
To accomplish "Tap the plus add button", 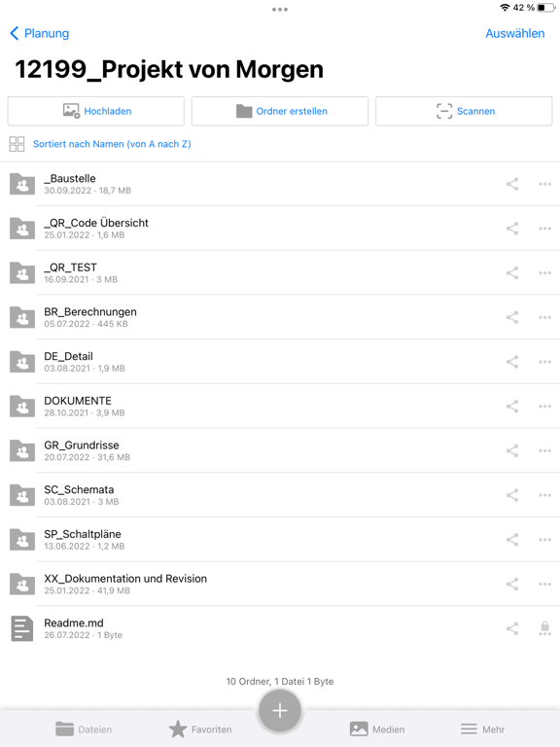I will click(x=280, y=710).
